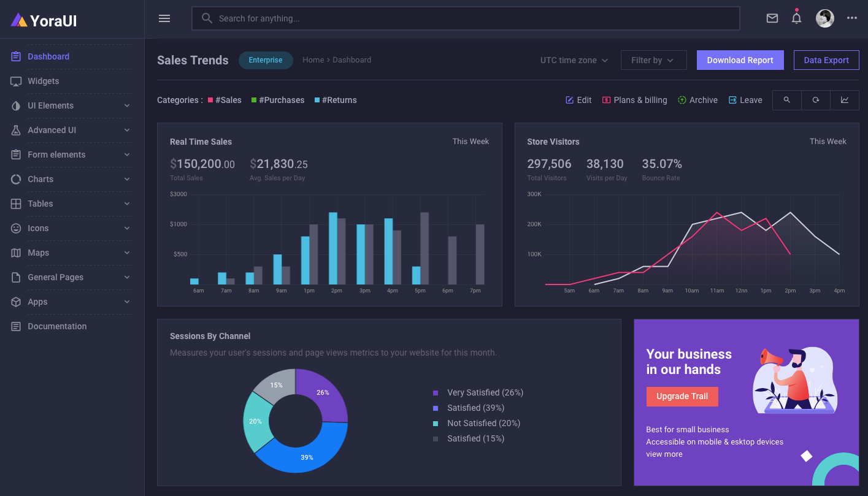Viewport: 868px width, 496px height.
Task: Click the refresh icon button
Action: (815, 100)
